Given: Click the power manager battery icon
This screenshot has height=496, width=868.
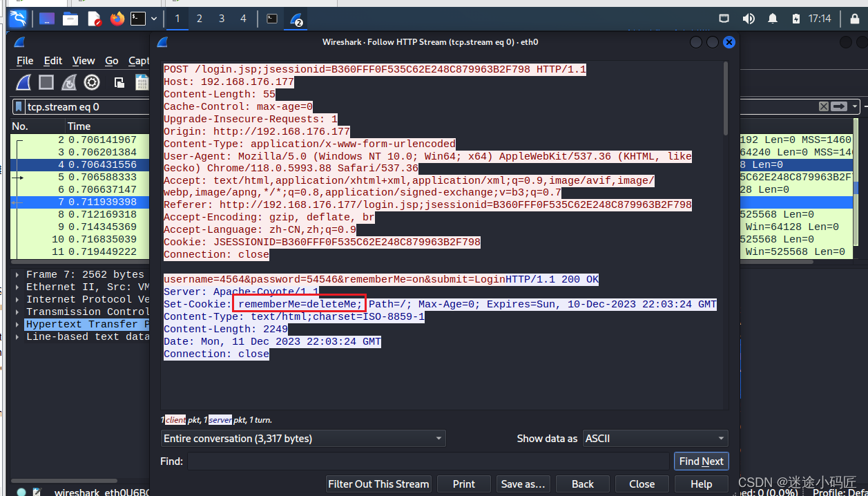Looking at the screenshot, I should point(796,19).
